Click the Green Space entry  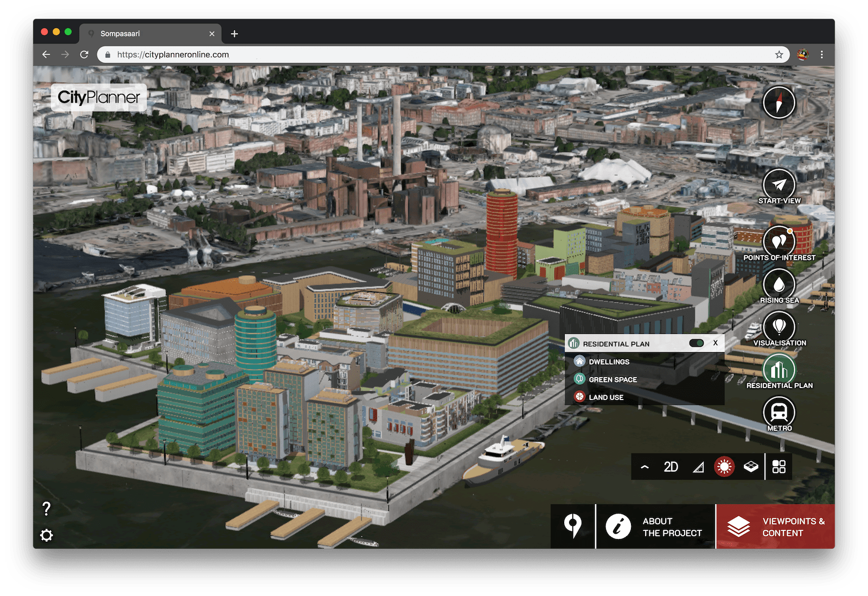pos(580,379)
